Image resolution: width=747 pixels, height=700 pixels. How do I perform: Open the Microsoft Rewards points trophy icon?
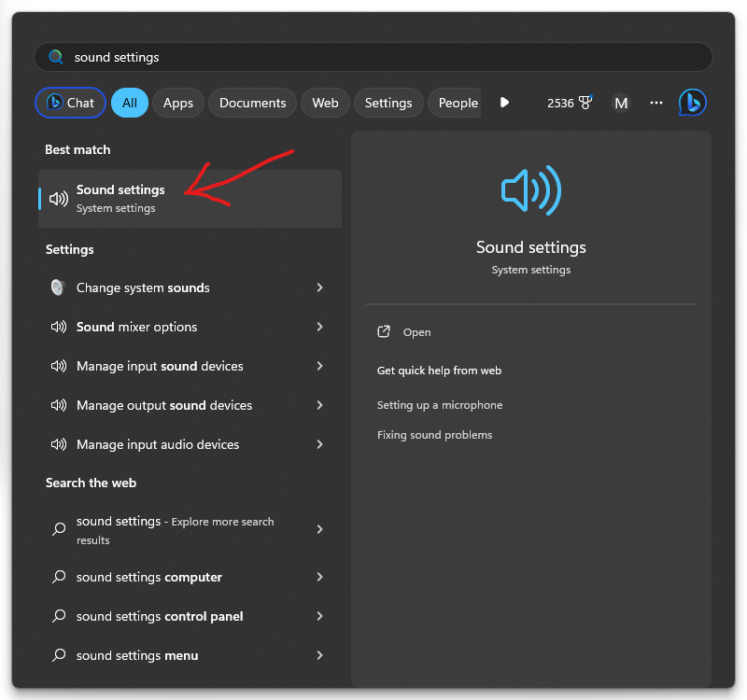click(585, 103)
